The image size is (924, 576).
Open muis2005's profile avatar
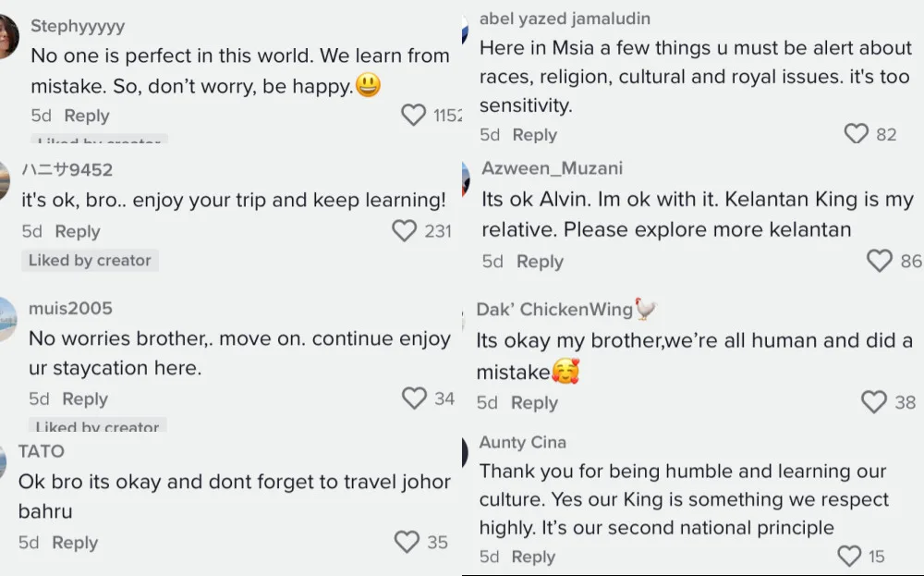6,319
